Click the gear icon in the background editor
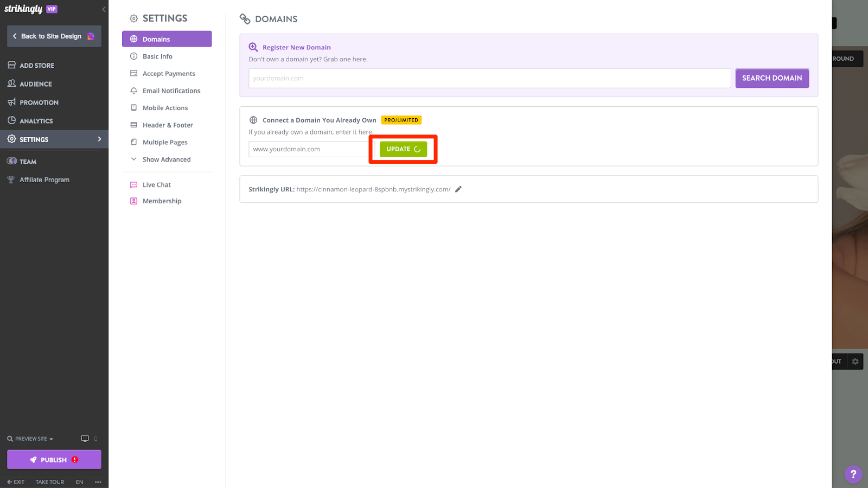 coord(856,362)
